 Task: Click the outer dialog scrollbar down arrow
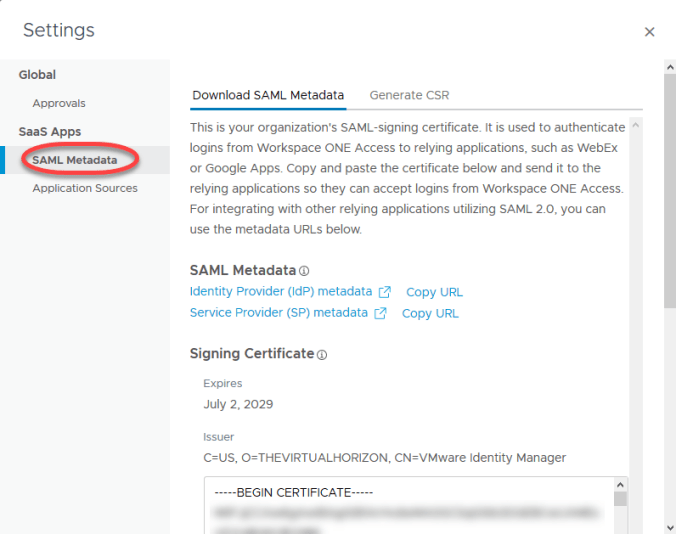670,528
